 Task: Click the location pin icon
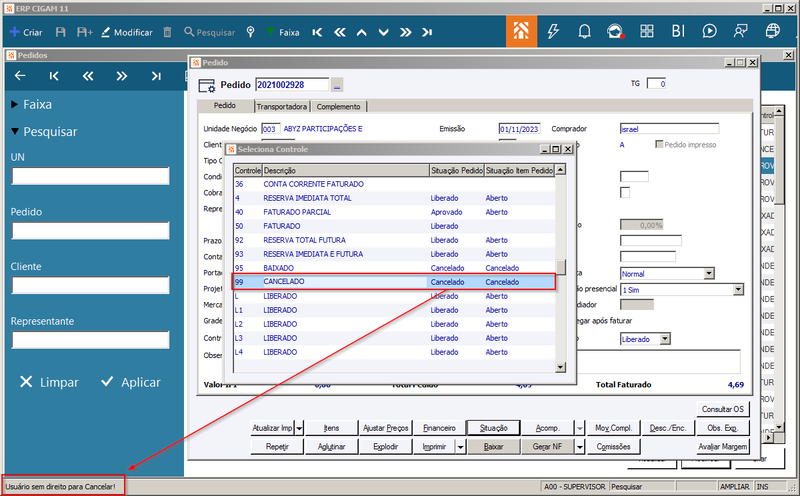pos(251,32)
